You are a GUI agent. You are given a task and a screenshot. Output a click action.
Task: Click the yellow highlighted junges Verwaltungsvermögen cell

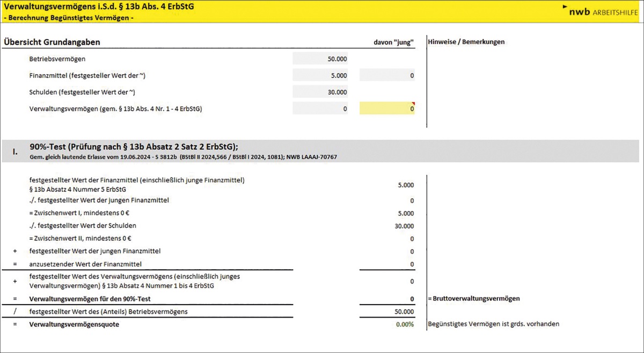(x=387, y=109)
